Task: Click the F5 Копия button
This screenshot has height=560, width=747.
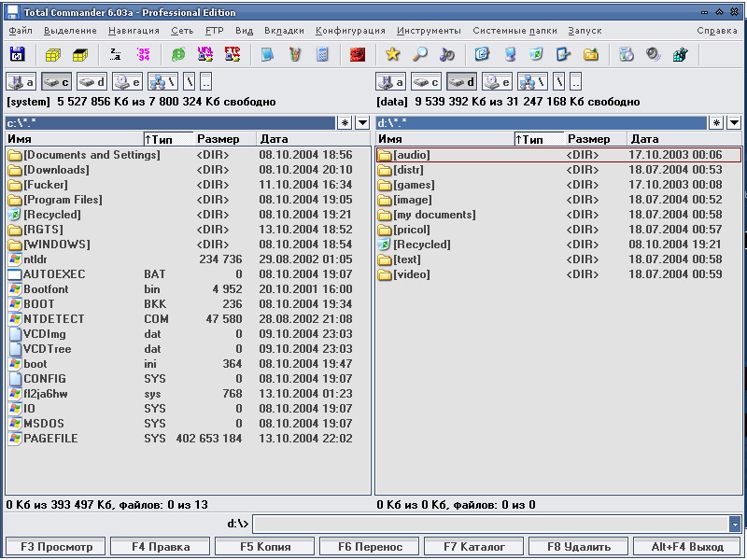Action: [x=265, y=547]
